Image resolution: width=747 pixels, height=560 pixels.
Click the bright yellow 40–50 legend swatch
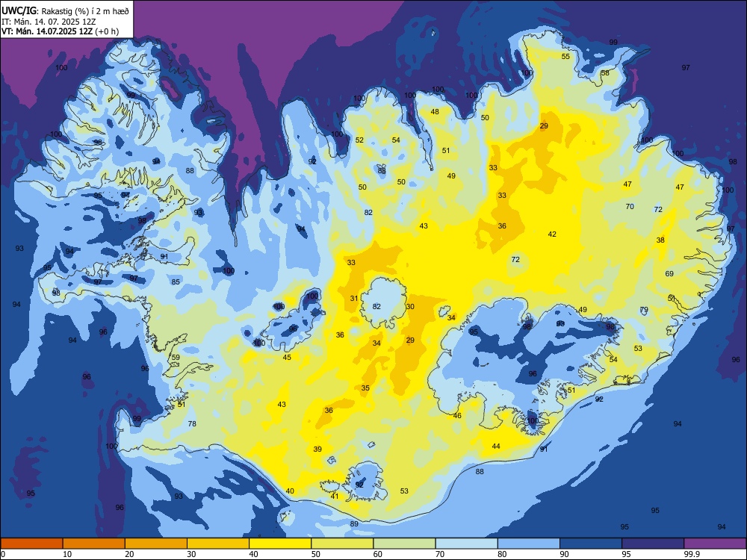click(280, 544)
